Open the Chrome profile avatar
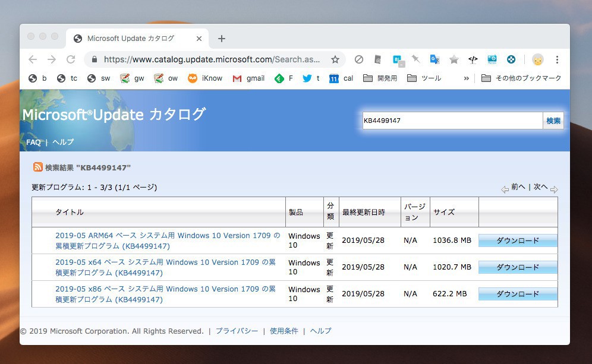Viewport: 592px width, 364px height. coord(537,59)
